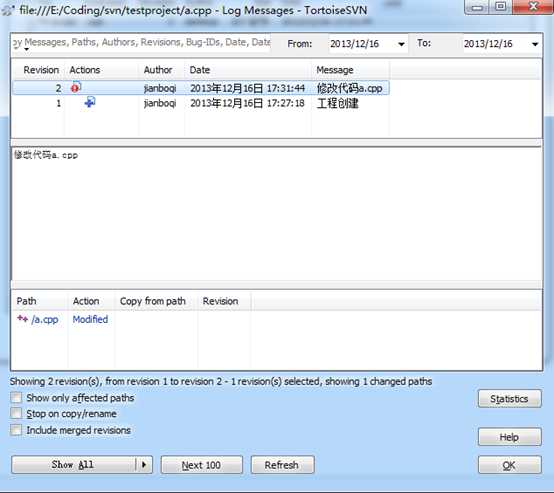Click the Revision header in changed paths list
Screen dimensions: 554x493
click(224, 301)
